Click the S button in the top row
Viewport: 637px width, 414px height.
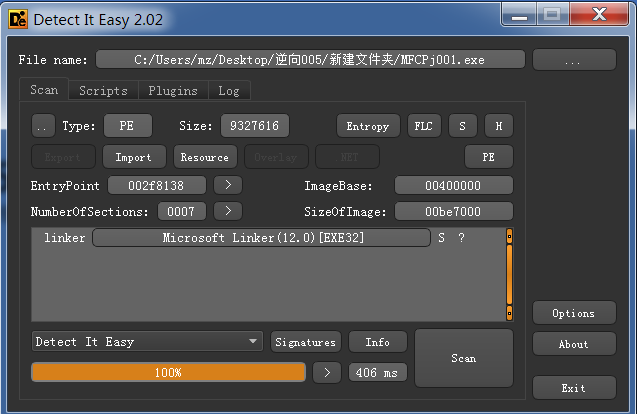(x=462, y=126)
